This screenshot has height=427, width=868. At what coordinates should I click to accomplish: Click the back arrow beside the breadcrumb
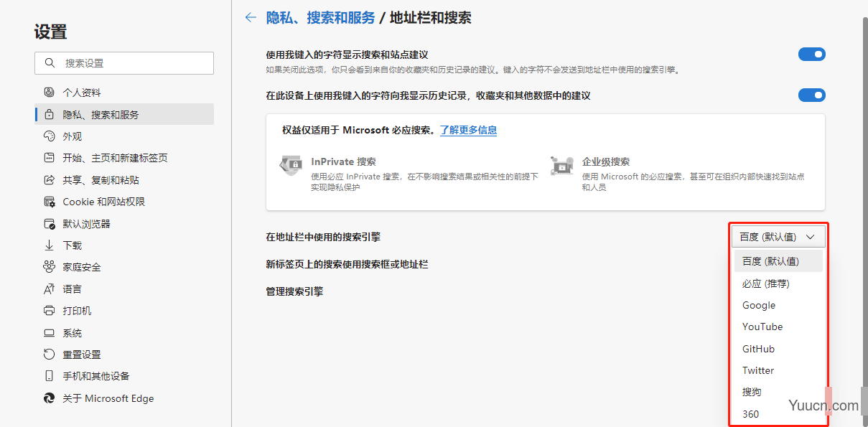(251, 18)
